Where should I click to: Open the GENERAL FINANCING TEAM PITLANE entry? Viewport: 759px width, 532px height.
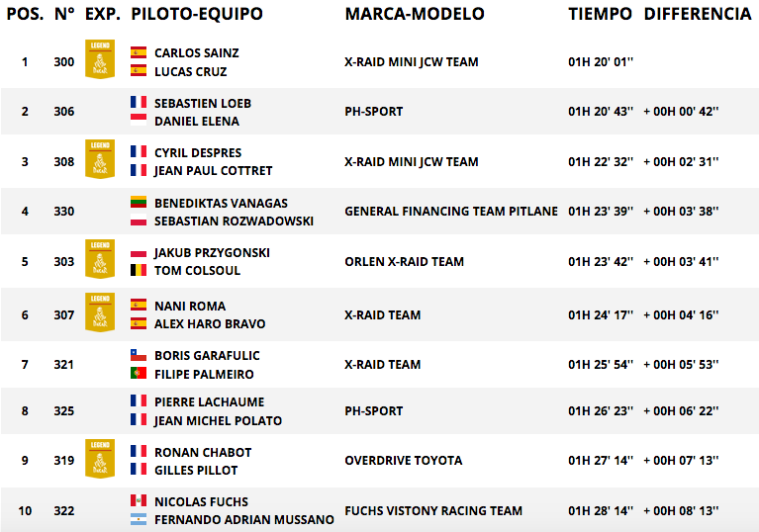pyautogui.click(x=451, y=212)
